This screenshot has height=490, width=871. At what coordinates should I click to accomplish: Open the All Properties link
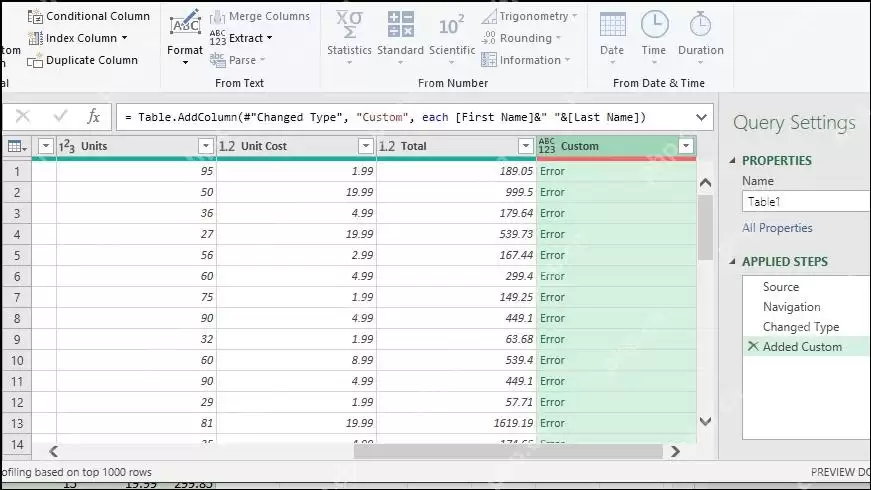point(777,228)
